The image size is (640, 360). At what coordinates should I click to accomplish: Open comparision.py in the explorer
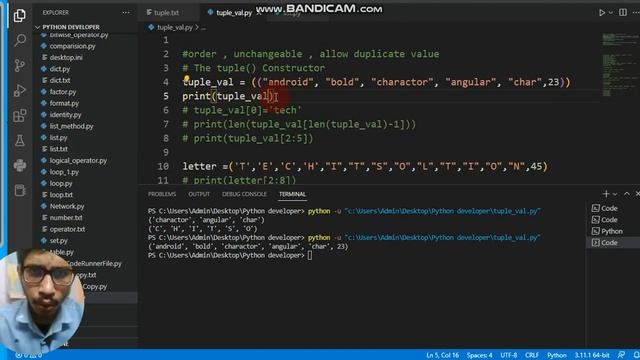coord(72,46)
